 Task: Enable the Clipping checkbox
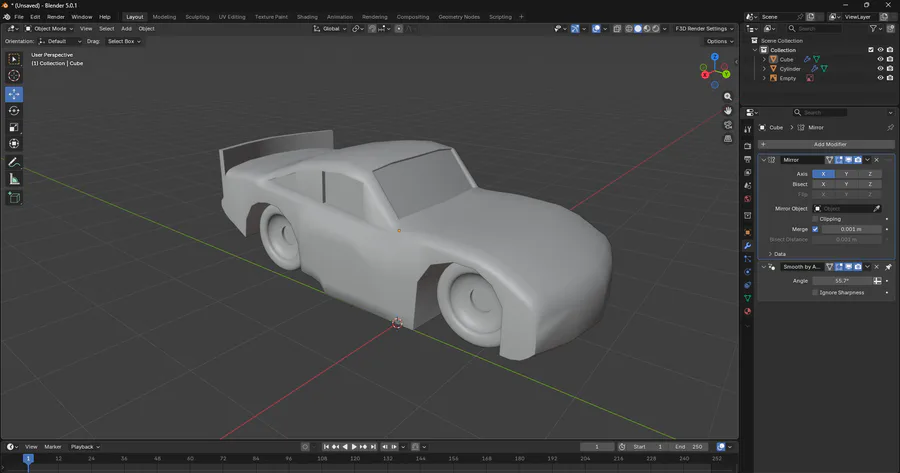[x=815, y=219]
